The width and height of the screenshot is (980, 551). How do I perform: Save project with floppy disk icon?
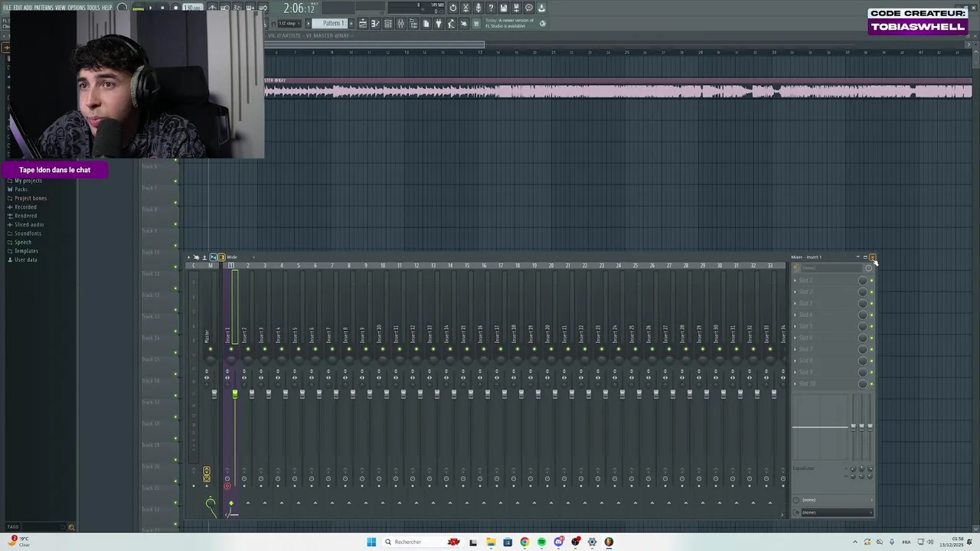pos(503,8)
